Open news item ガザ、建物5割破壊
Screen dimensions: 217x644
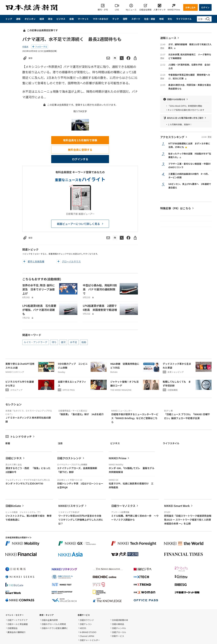pyautogui.click(x=190, y=46)
